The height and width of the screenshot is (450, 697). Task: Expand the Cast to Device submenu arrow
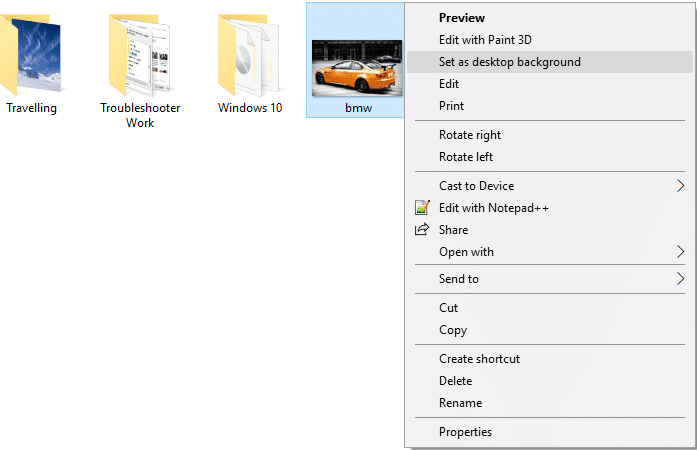[x=680, y=185]
